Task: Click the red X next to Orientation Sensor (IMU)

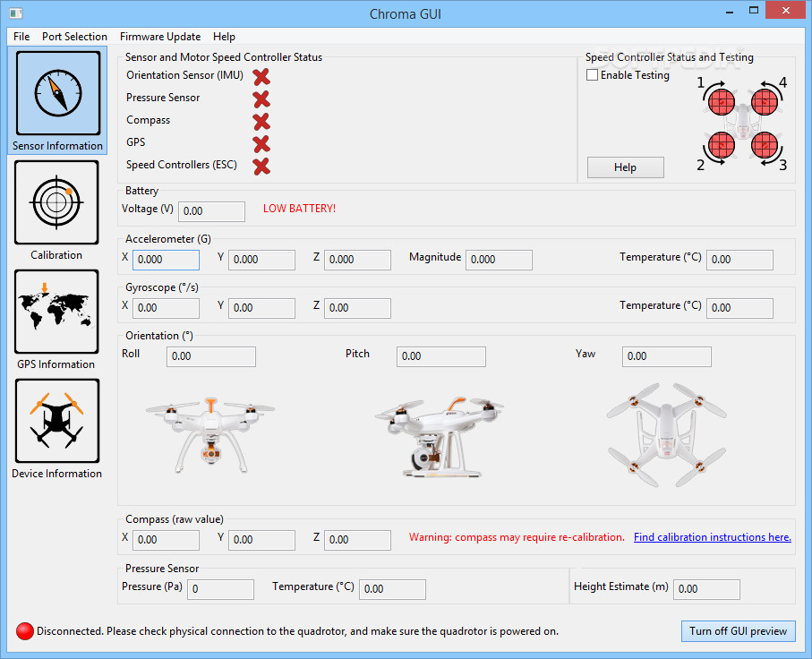Action: coord(261,77)
